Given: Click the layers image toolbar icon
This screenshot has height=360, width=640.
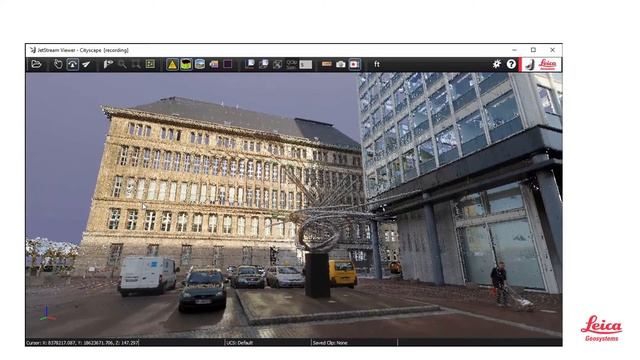Looking at the screenshot, I should click(214, 64).
